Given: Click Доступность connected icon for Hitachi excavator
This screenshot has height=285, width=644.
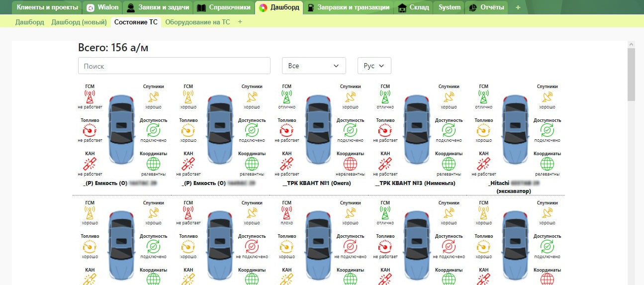Looking at the screenshot, I should click(547, 130).
